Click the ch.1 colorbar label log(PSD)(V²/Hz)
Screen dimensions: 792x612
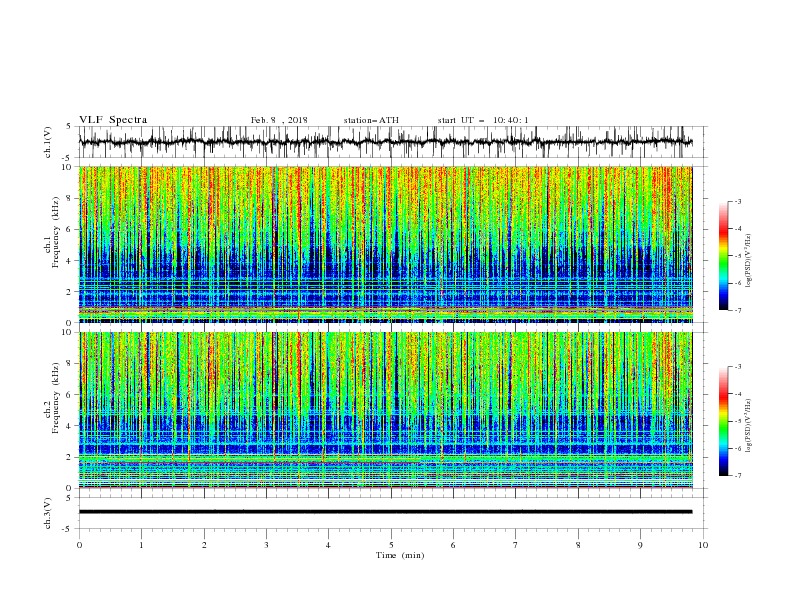748,261
